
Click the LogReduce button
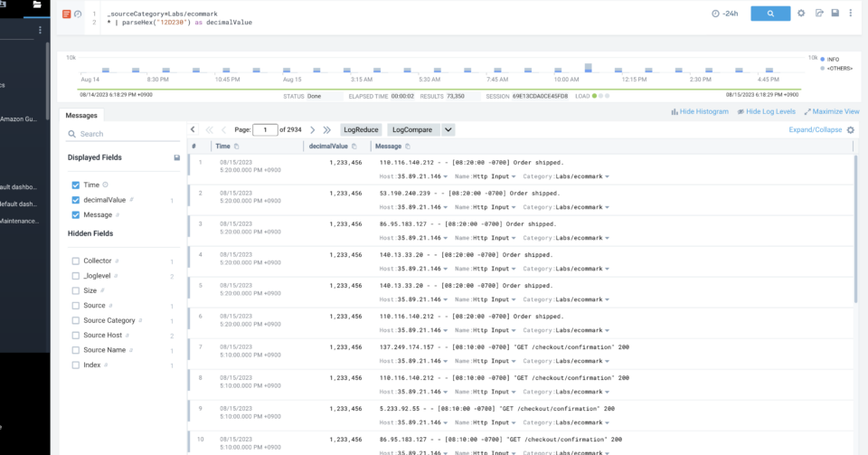(361, 129)
